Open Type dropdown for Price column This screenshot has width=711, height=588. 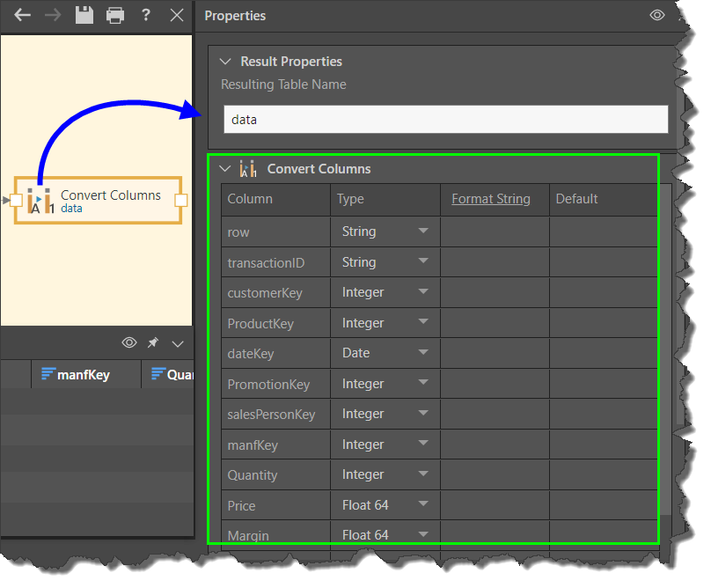423,505
